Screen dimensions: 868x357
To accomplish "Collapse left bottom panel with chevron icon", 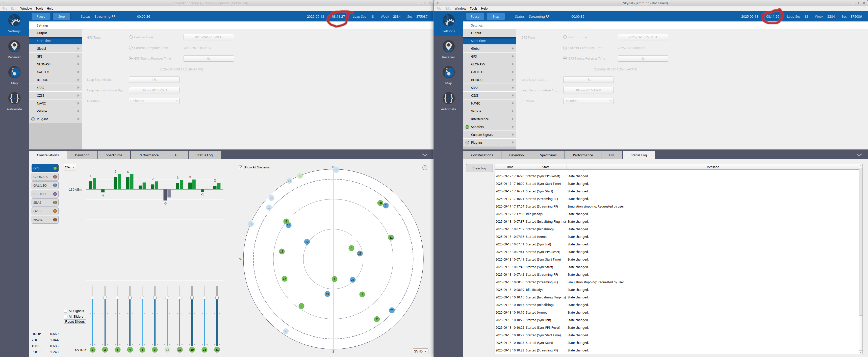I will pos(425,155).
